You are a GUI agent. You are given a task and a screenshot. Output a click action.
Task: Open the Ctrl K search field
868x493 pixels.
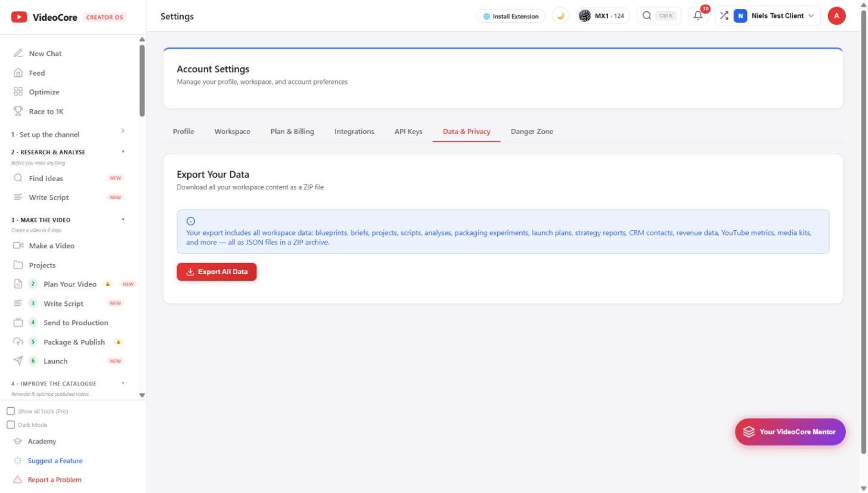coord(659,16)
